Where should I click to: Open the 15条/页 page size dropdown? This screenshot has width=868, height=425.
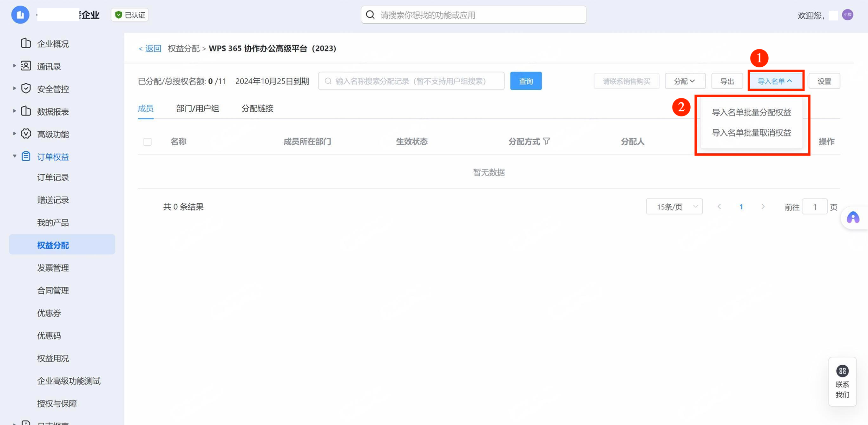[x=674, y=207]
